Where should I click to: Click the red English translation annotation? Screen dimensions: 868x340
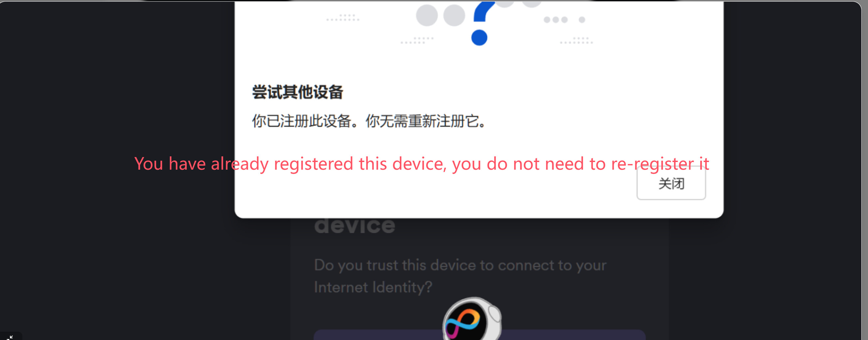point(422,164)
